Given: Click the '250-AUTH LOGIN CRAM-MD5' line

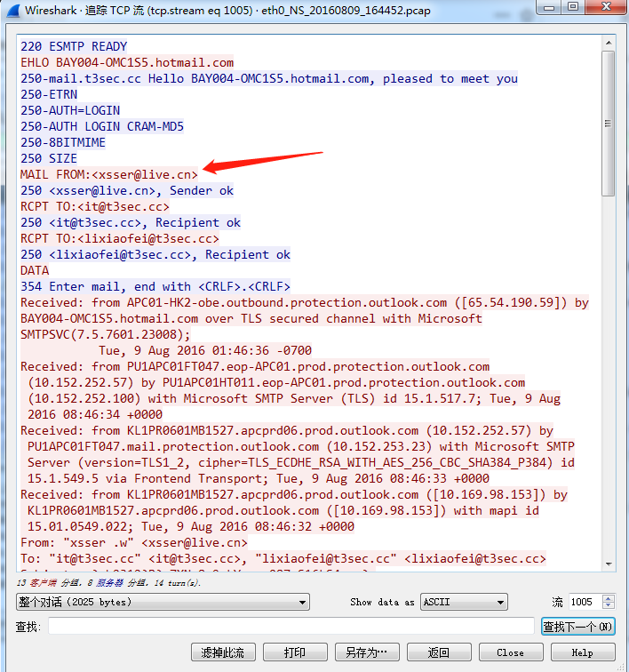Looking at the screenshot, I should [x=102, y=126].
